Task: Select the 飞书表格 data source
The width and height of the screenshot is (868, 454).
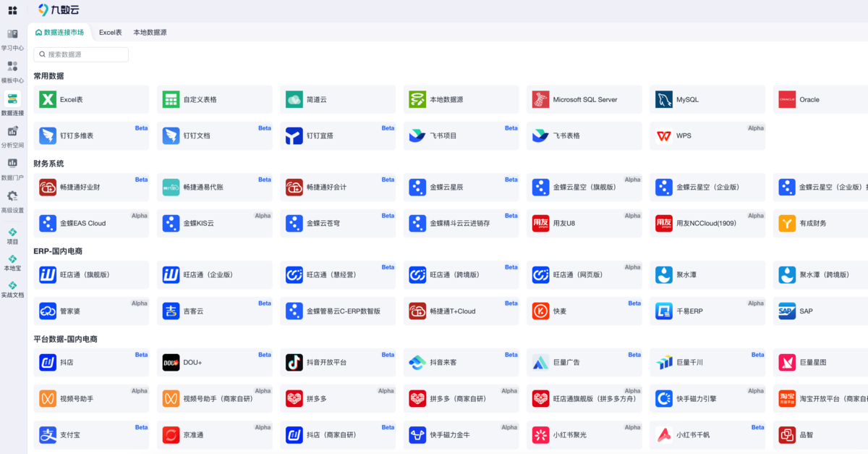Action: (584, 136)
